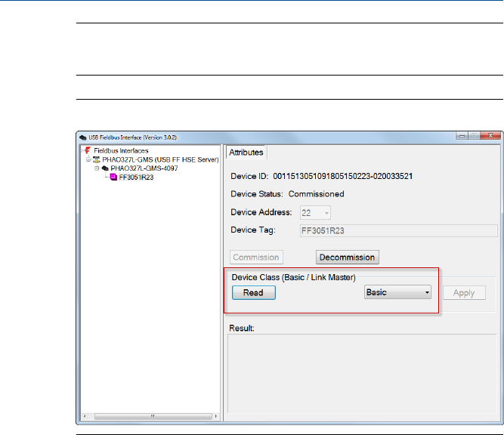Screen dimensions: 504x435
Task: Click the Fieldbus Interfaces root icon
Action: pyautogui.click(x=86, y=150)
